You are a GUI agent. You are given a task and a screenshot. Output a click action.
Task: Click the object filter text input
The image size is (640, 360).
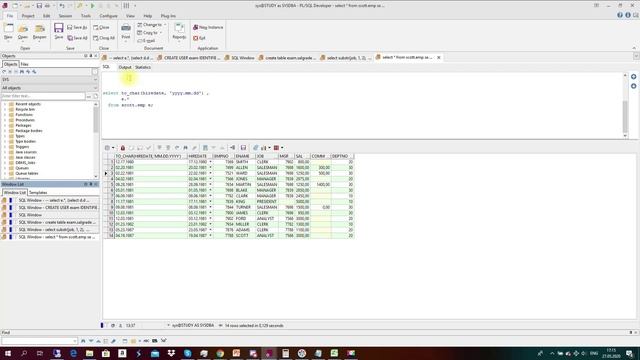click(x=43, y=96)
